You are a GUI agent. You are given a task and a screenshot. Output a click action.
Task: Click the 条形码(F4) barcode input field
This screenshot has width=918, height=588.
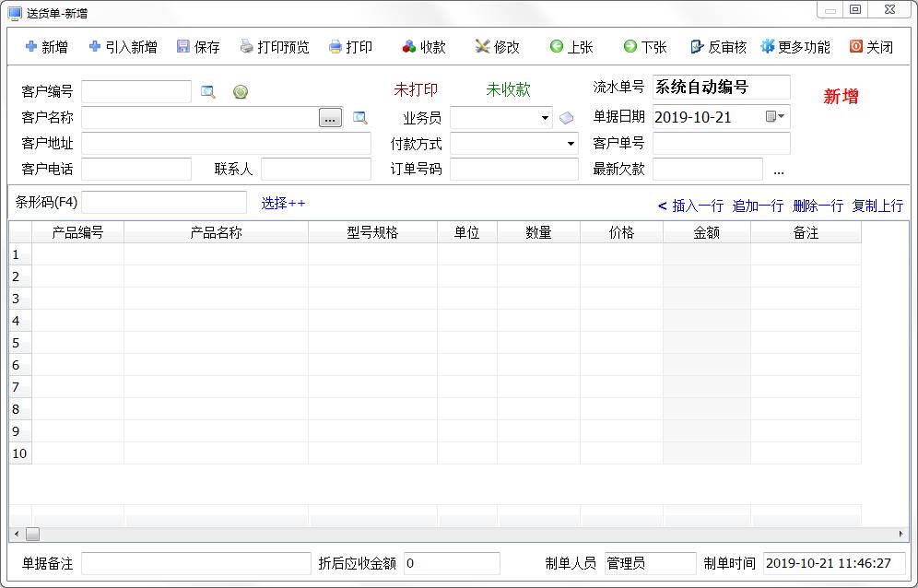pos(164,203)
